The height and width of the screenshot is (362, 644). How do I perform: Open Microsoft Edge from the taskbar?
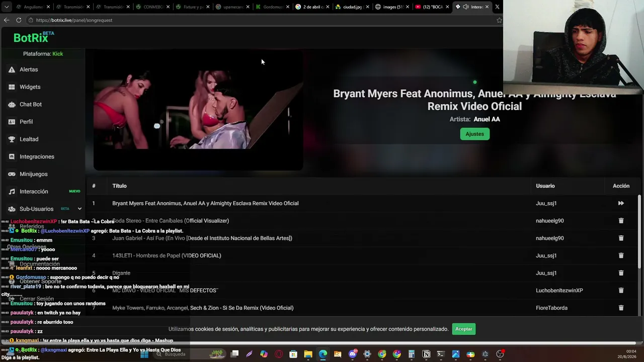click(323, 354)
